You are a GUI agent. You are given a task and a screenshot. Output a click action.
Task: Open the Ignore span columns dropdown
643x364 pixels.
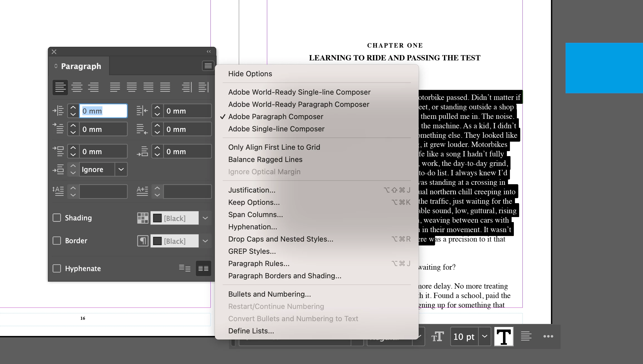pos(121,169)
